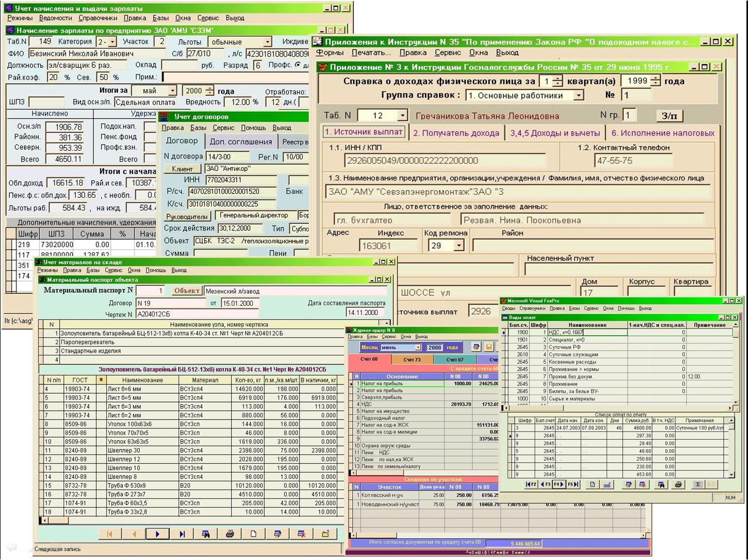Click delete record icon in material passport toolbar
Image resolution: width=748 pixels, height=560 pixels.
pyautogui.click(x=301, y=534)
